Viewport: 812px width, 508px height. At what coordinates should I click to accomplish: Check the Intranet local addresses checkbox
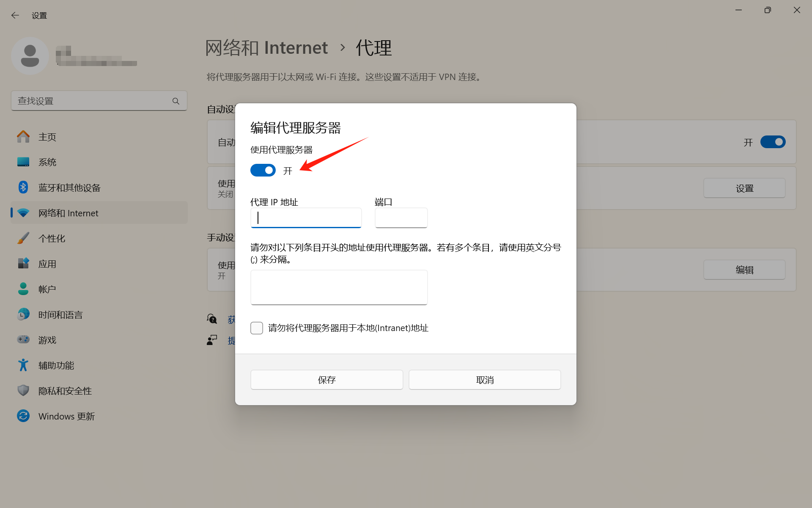(257, 328)
